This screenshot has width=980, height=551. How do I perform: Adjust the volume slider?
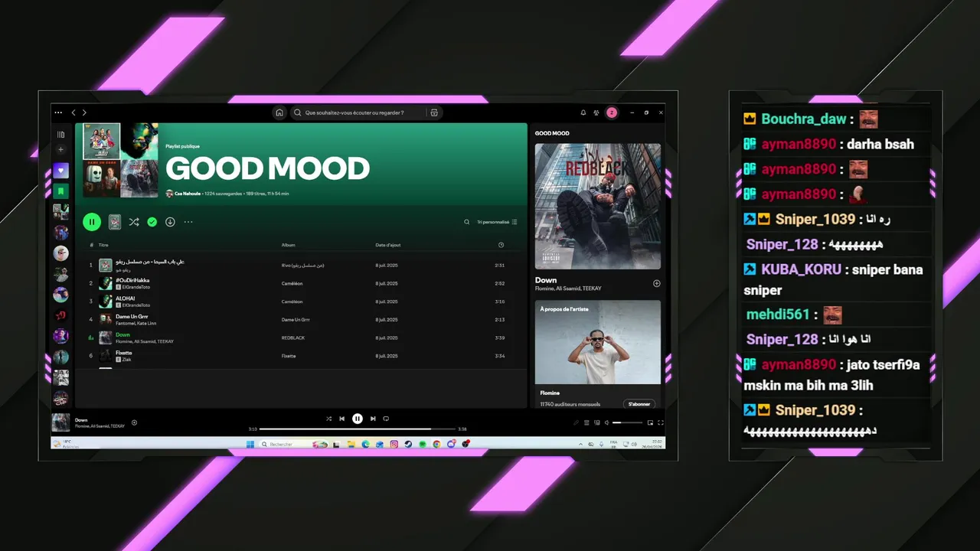(x=627, y=422)
